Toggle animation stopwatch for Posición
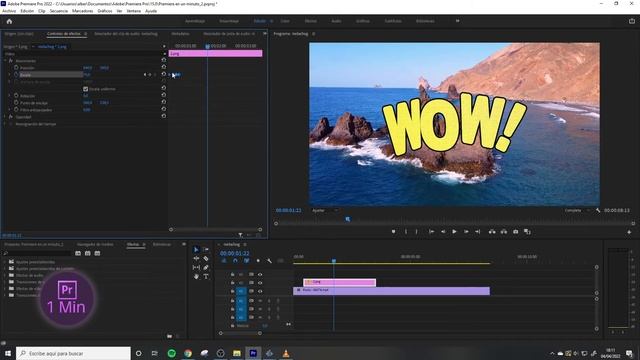The height and width of the screenshot is (360, 640). (x=16, y=68)
